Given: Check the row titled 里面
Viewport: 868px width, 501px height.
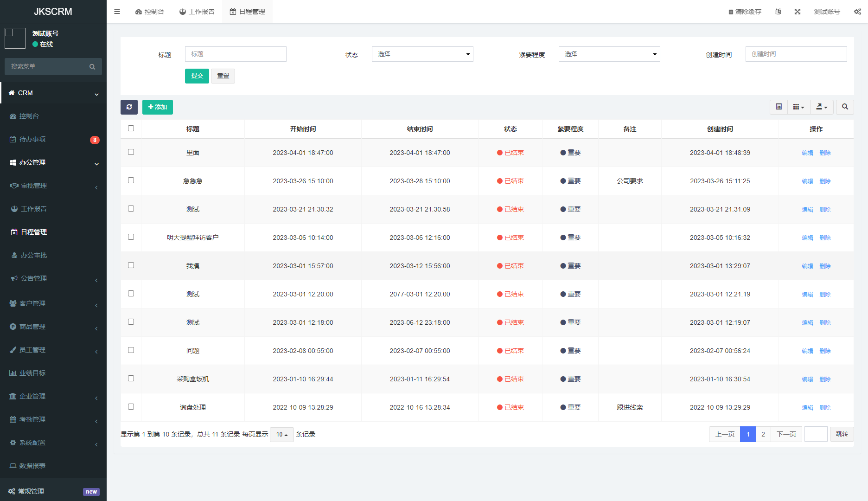Looking at the screenshot, I should point(131,152).
